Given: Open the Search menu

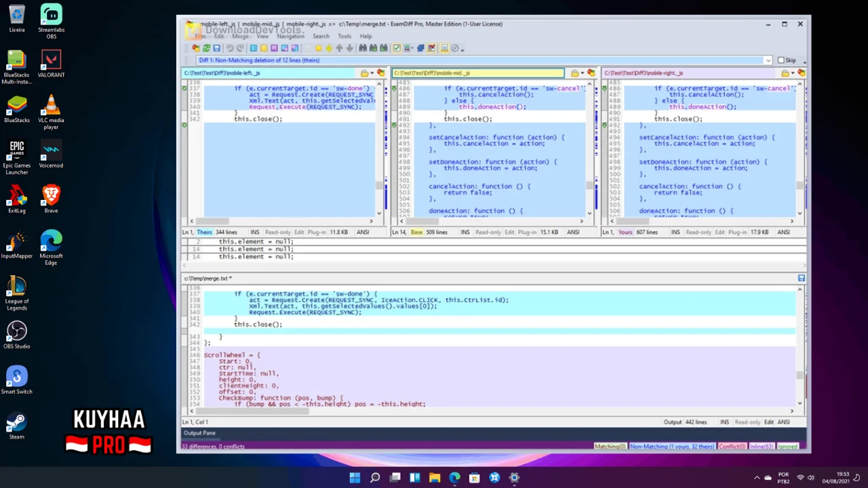Looking at the screenshot, I should (x=321, y=36).
